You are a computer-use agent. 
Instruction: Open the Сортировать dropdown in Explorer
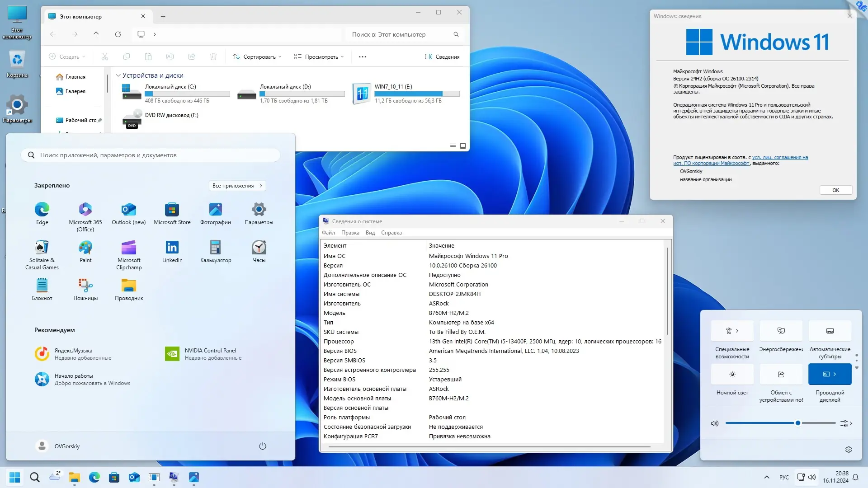(x=256, y=56)
